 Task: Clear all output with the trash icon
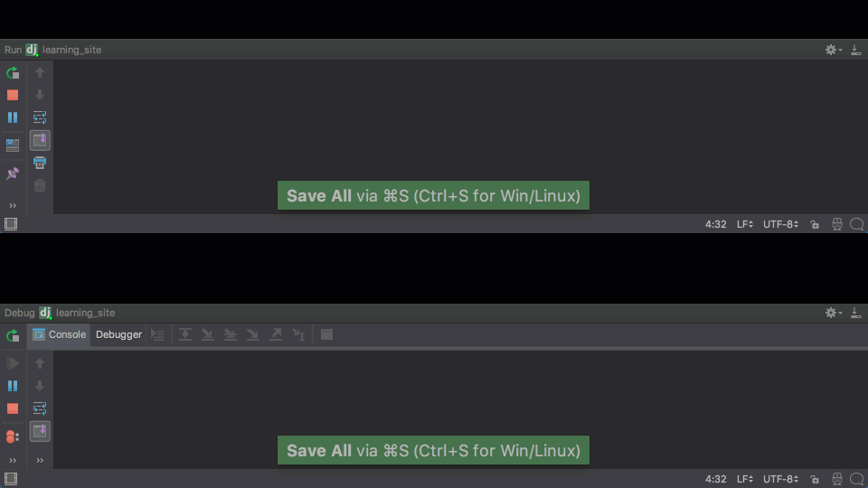click(40, 185)
